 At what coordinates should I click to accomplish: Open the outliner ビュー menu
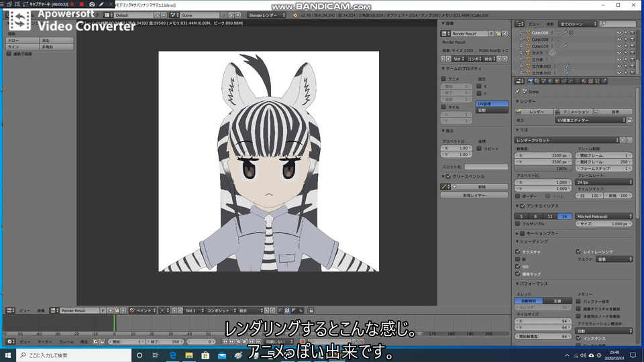(533, 24)
